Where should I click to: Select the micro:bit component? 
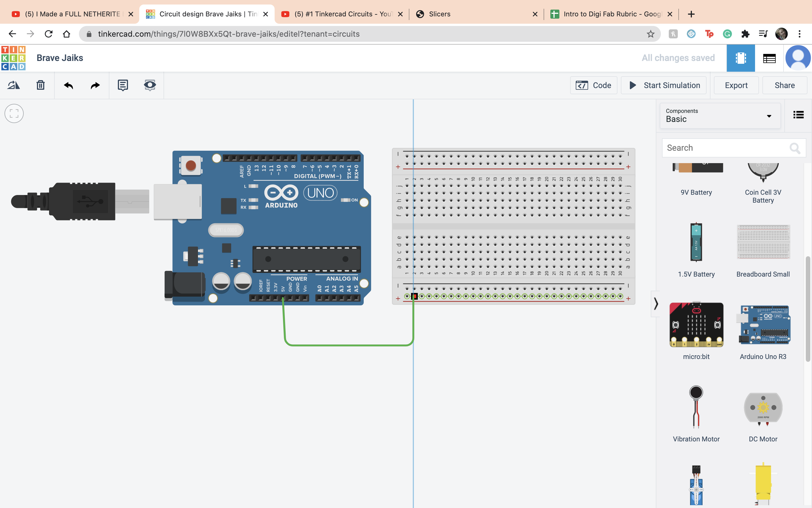coord(696,331)
